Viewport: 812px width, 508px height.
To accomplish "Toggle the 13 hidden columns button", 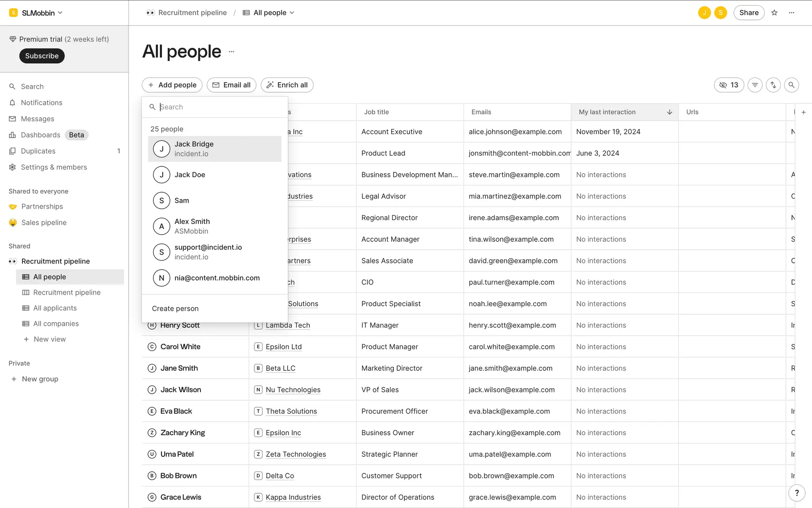I will click(729, 85).
